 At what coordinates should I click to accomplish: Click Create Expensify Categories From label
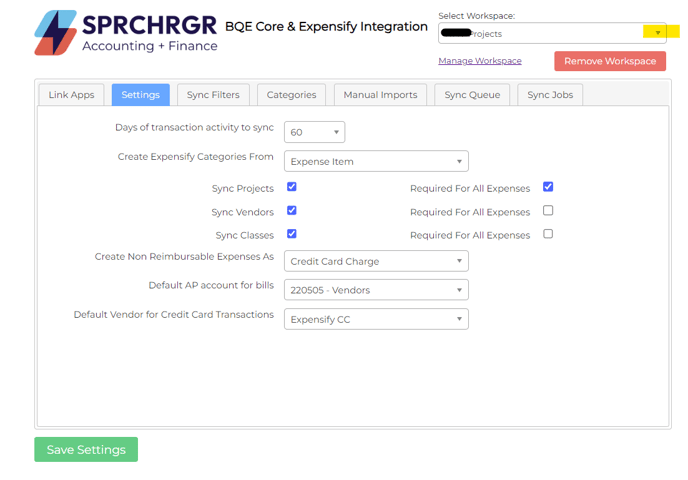point(196,157)
